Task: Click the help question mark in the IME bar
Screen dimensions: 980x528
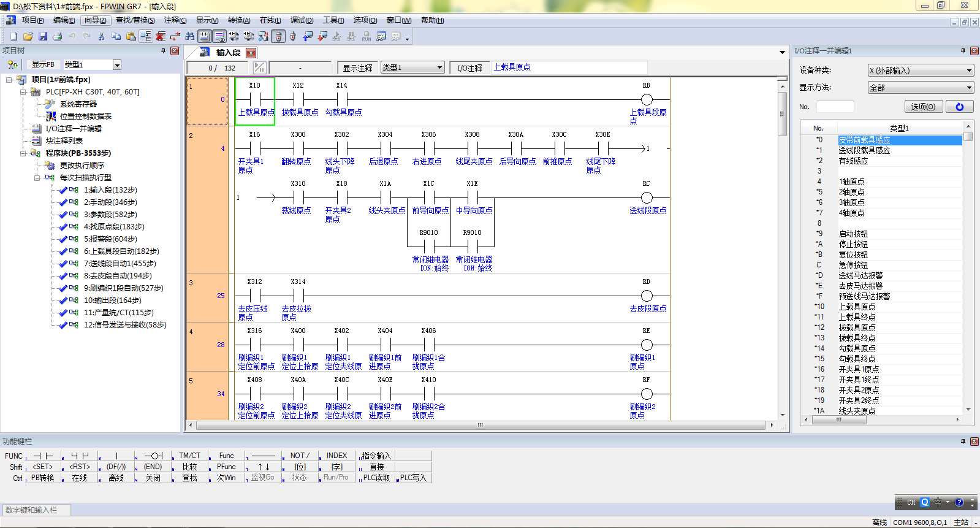Action: point(959,502)
